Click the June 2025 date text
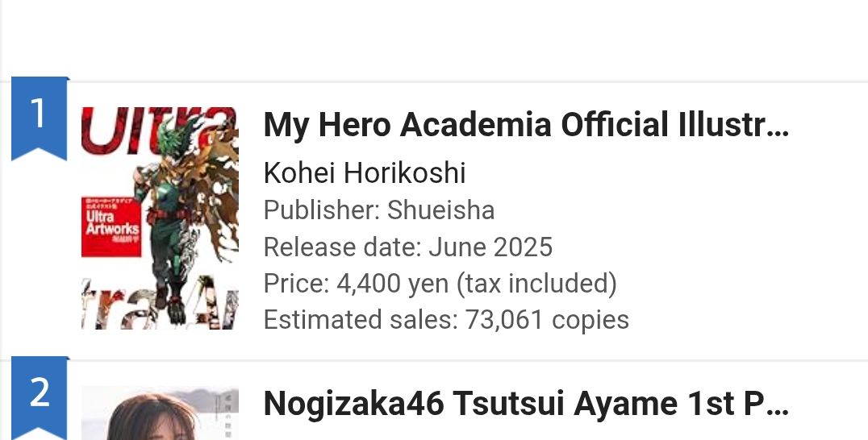Image resolution: width=868 pixels, height=440 pixels. (x=490, y=247)
